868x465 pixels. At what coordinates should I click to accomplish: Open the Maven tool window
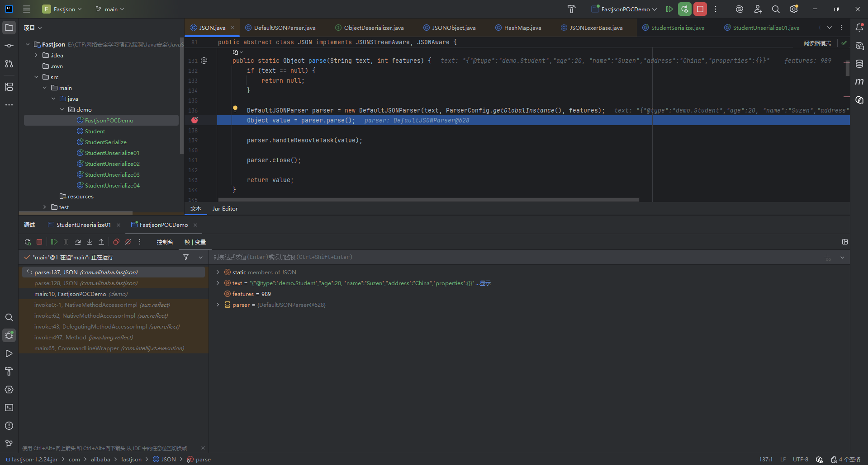(x=859, y=82)
